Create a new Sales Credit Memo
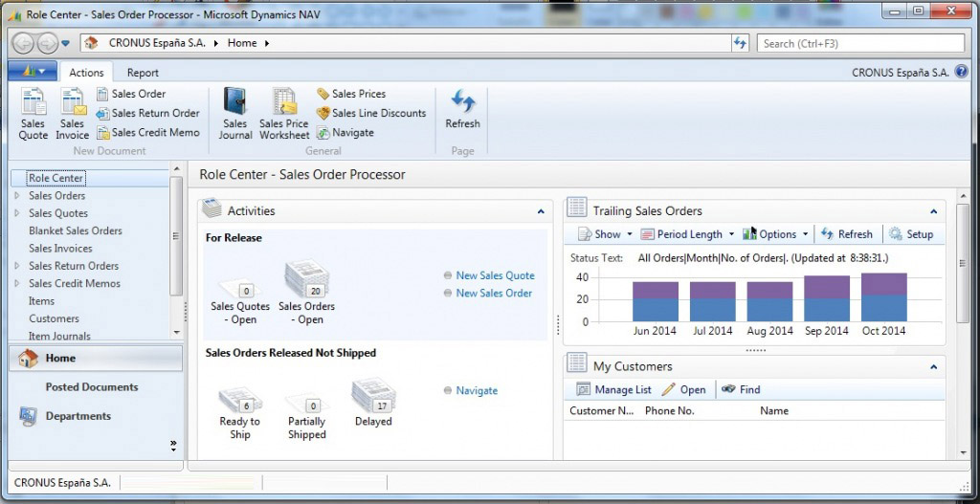The width and height of the screenshot is (980, 504). 148,132
